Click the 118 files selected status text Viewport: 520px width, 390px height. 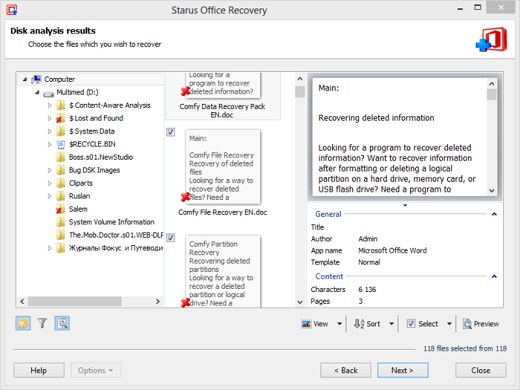[x=465, y=348]
